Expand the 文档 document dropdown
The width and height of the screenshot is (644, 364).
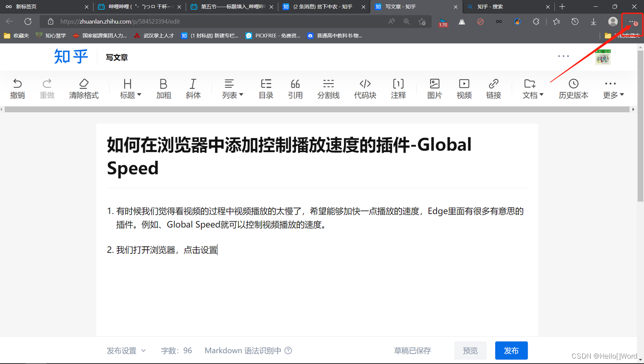pos(533,89)
